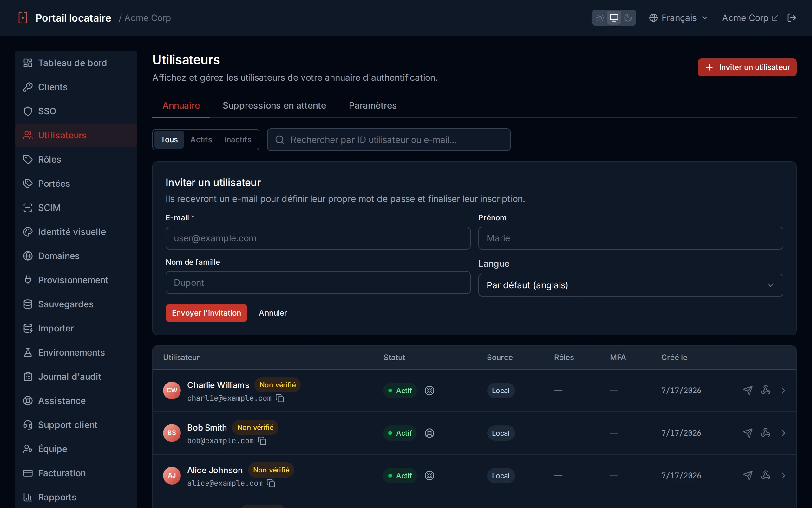Click Envoyer l'invitation button

click(206, 313)
